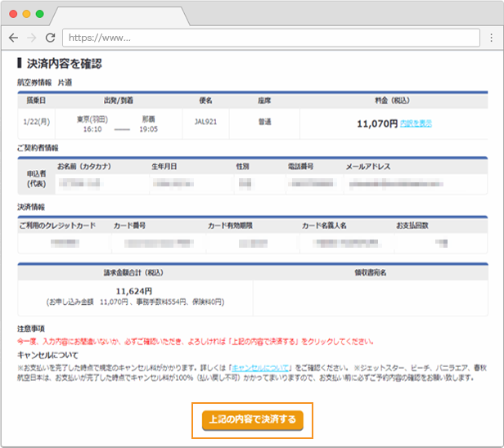
Task: Click the 11,070円 fare amount
Action: point(377,123)
